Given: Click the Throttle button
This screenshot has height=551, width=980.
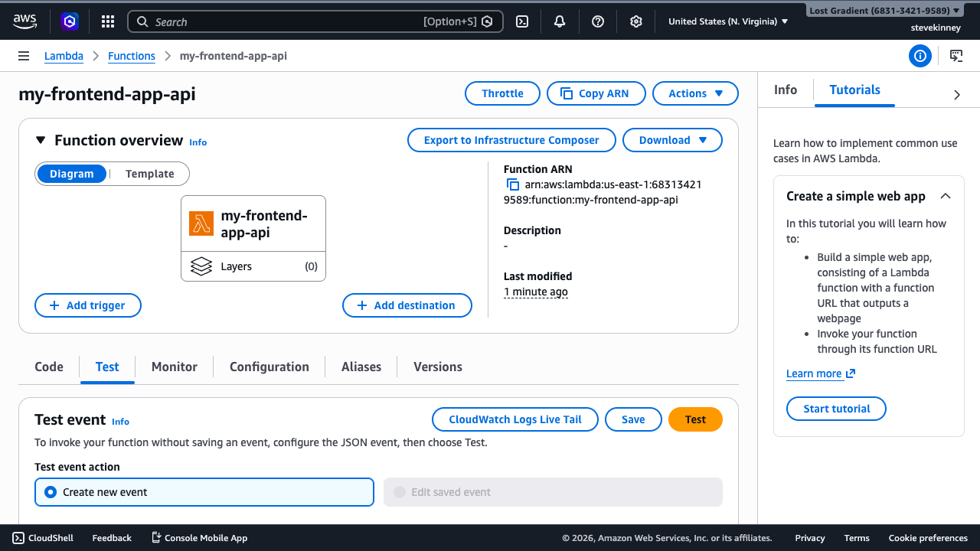Looking at the screenshot, I should pyautogui.click(x=502, y=93).
